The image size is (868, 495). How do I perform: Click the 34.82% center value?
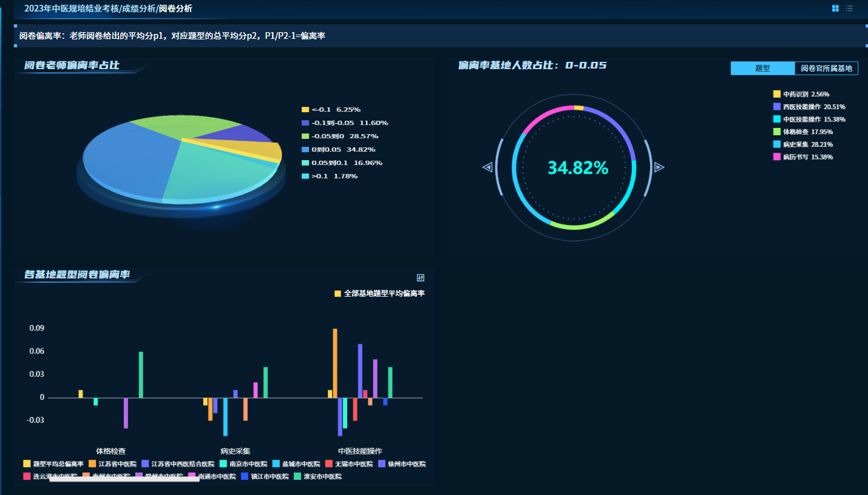coord(578,168)
